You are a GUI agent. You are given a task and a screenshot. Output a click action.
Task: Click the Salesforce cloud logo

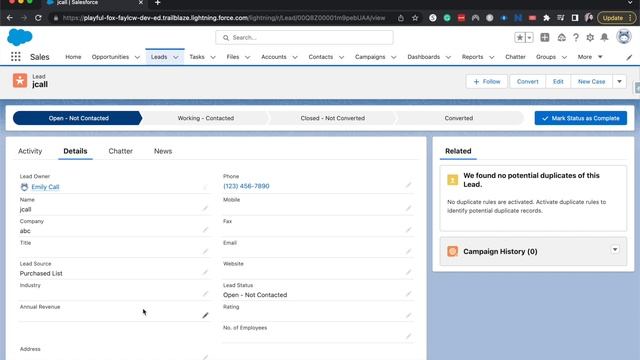[20, 37]
